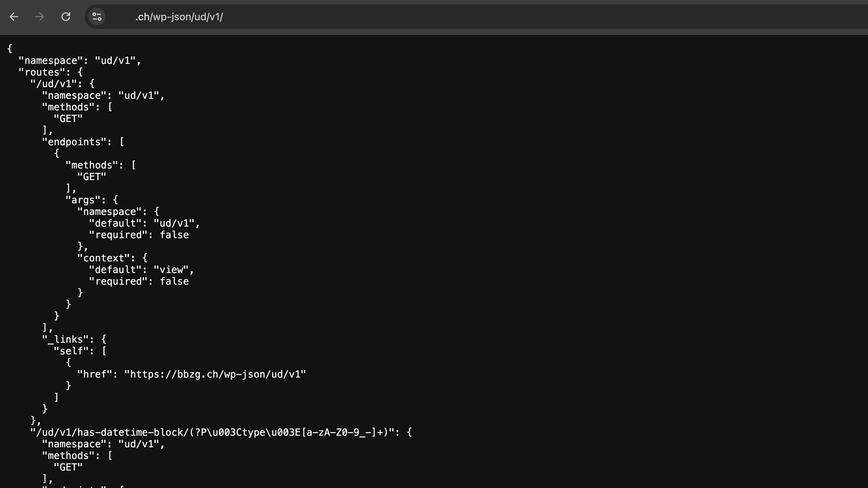Click the opening brace on first line
This screenshot has width=868, height=488.
pos(10,48)
